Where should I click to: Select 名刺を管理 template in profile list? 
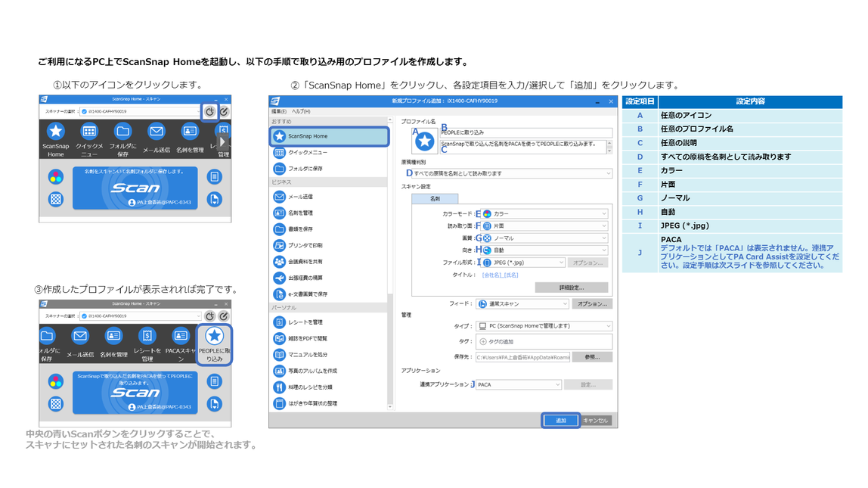pos(330,213)
